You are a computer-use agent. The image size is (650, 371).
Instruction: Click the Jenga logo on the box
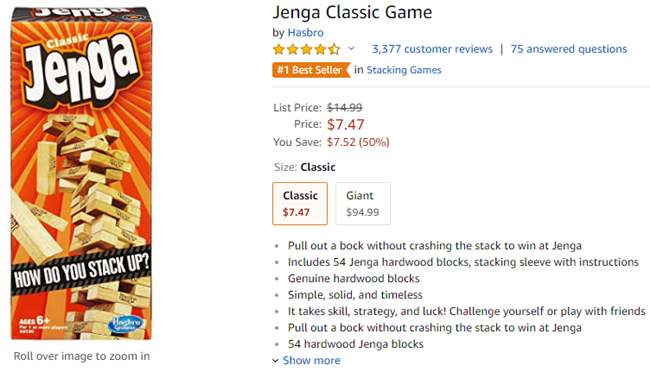(x=82, y=70)
